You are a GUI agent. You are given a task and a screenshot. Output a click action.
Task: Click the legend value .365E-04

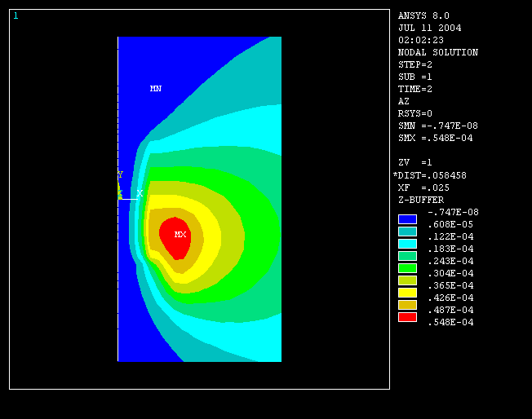(x=450, y=285)
